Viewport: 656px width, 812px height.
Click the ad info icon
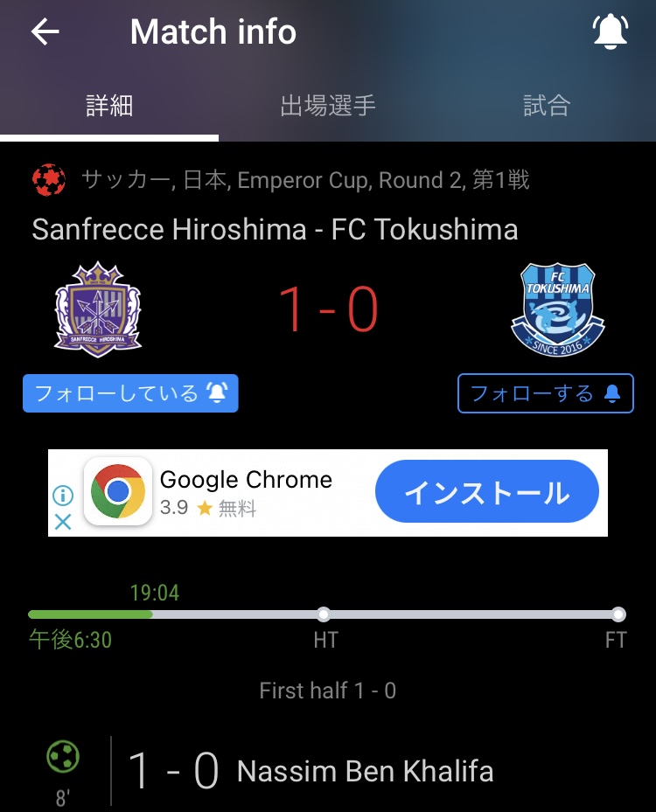click(x=63, y=496)
